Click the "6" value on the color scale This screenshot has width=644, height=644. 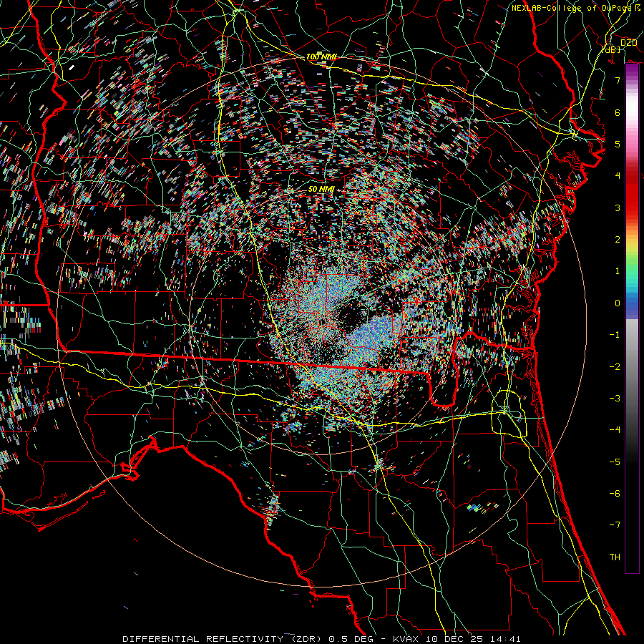[618, 112]
